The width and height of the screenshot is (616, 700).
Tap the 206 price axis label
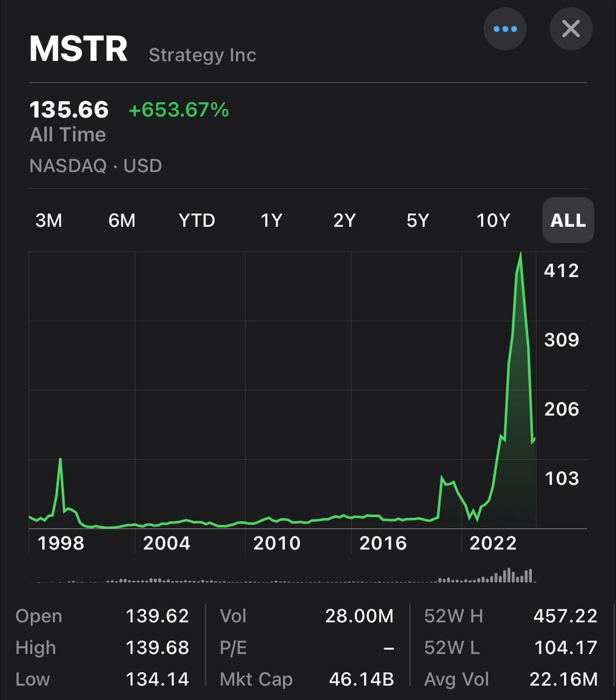[561, 409]
